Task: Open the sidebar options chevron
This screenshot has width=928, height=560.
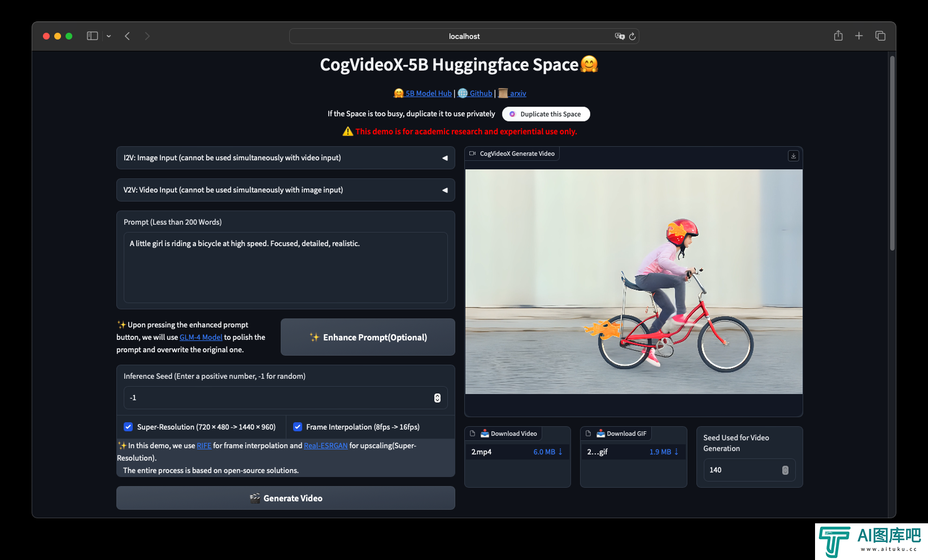Action: tap(108, 36)
